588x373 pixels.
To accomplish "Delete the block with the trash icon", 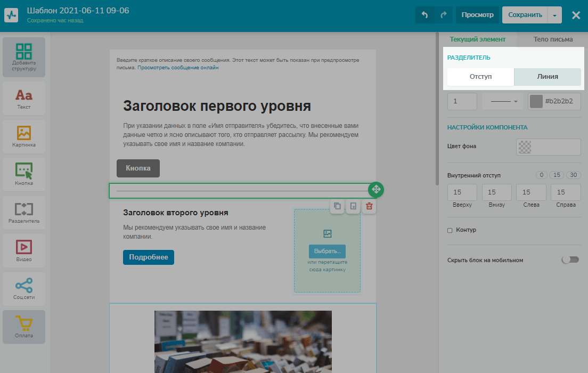I will click(x=369, y=206).
